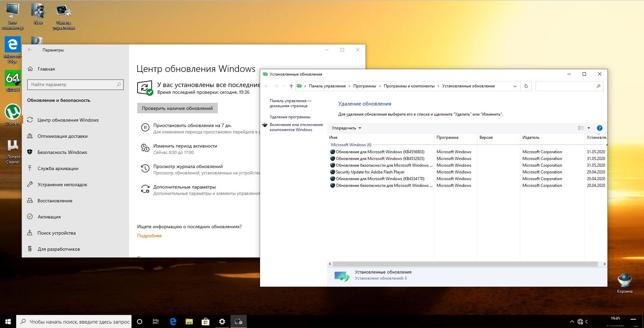Open the help question mark icon
The height and width of the screenshot is (328, 644).
pos(600,128)
